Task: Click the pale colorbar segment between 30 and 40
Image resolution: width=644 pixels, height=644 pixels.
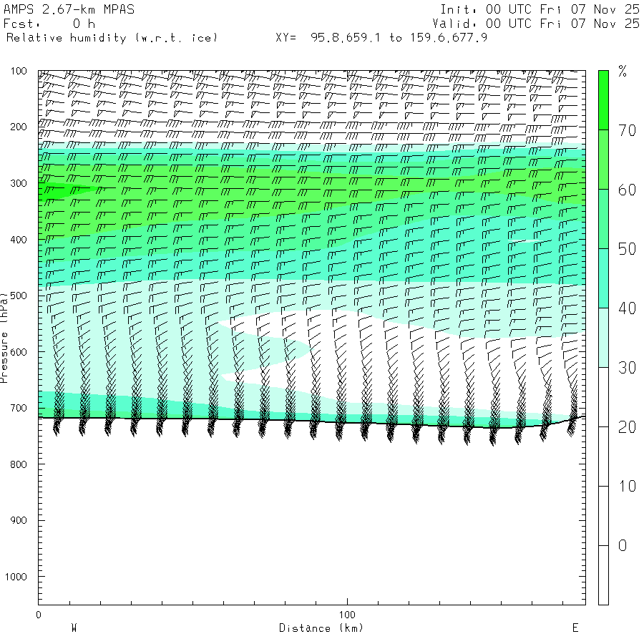Action: (604, 337)
